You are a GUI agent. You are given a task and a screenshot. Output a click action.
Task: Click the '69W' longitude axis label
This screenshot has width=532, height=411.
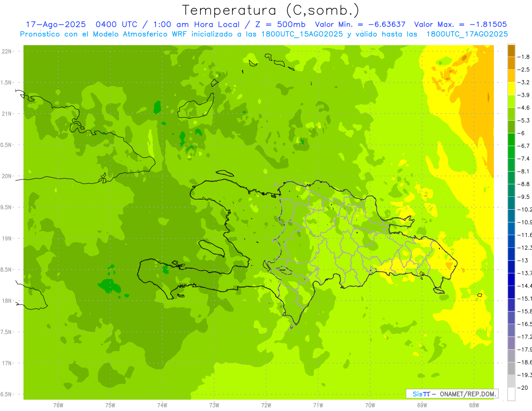tap(422, 405)
